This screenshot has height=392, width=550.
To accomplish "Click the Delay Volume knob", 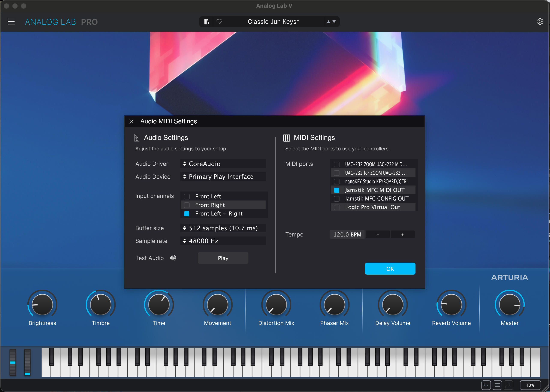I will pyautogui.click(x=393, y=304).
